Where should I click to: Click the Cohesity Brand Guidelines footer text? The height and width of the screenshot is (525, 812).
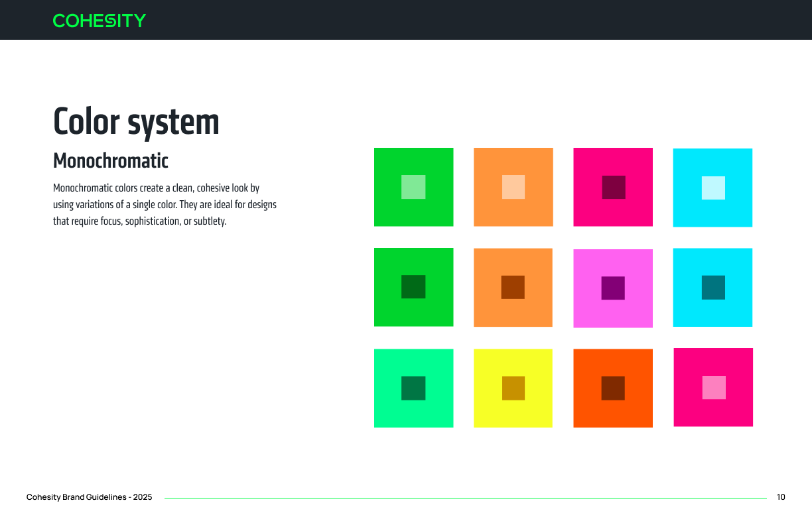click(89, 496)
